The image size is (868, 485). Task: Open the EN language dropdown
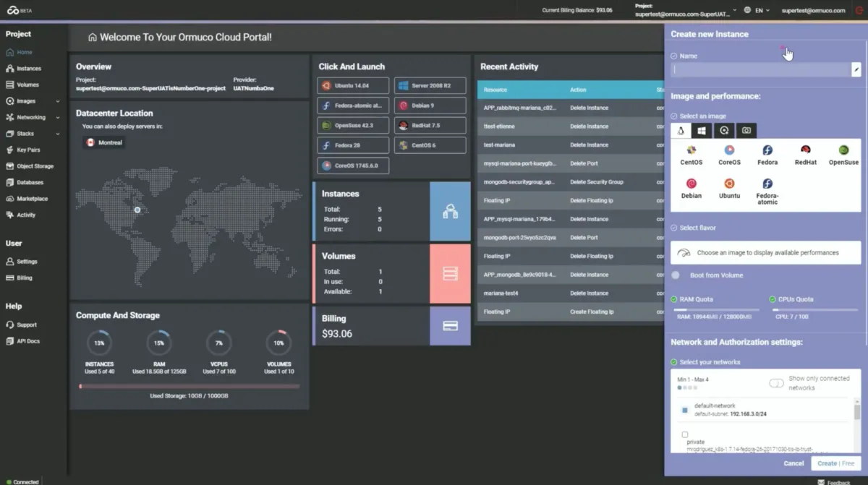757,11
